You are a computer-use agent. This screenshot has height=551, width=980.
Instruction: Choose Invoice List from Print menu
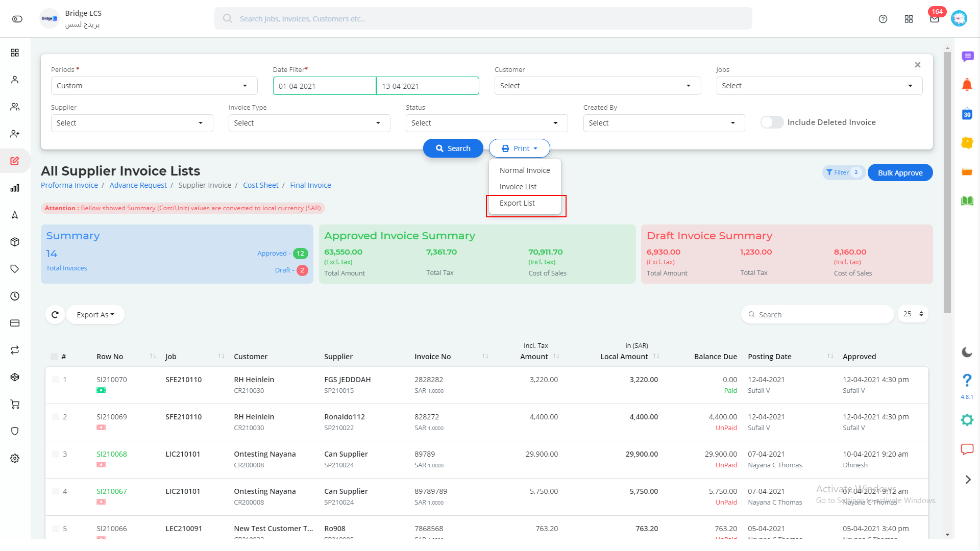pyautogui.click(x=525, y=187)
